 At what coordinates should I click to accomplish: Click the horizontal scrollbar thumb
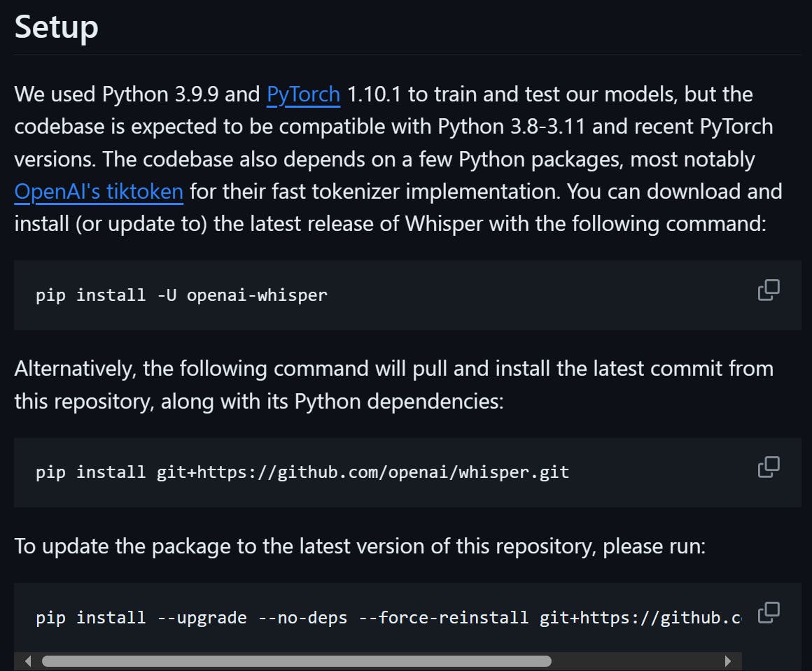click(297, 661)
